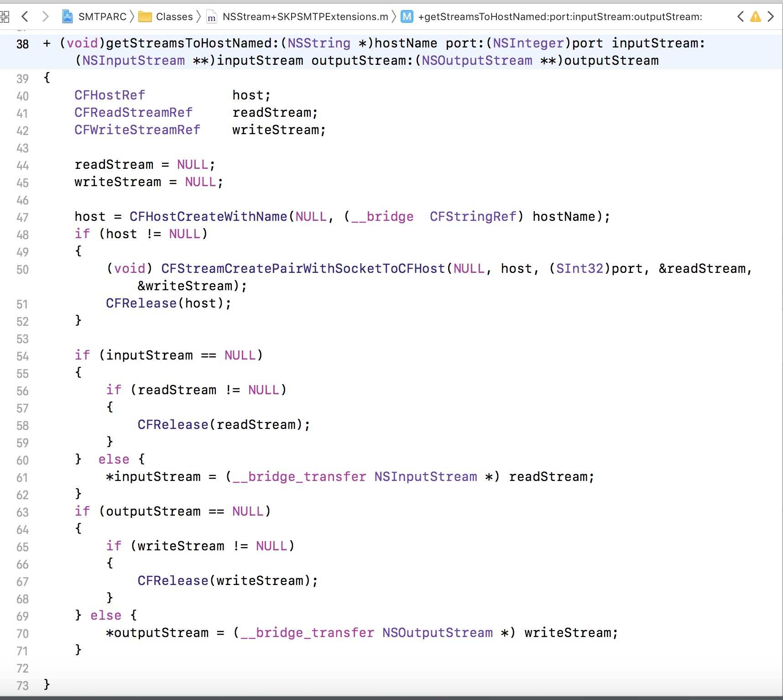Image resolution: width=783 pixels, height=700 pixels.
Task: Click the yellow warning issue icon
Action: point(756,17)
